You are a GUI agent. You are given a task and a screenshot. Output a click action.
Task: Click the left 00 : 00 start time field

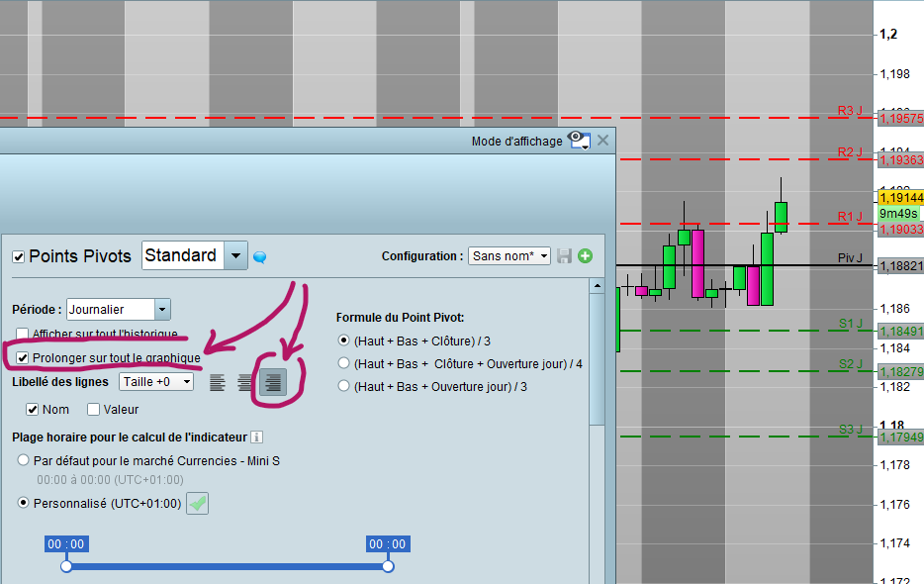(66, 543)
